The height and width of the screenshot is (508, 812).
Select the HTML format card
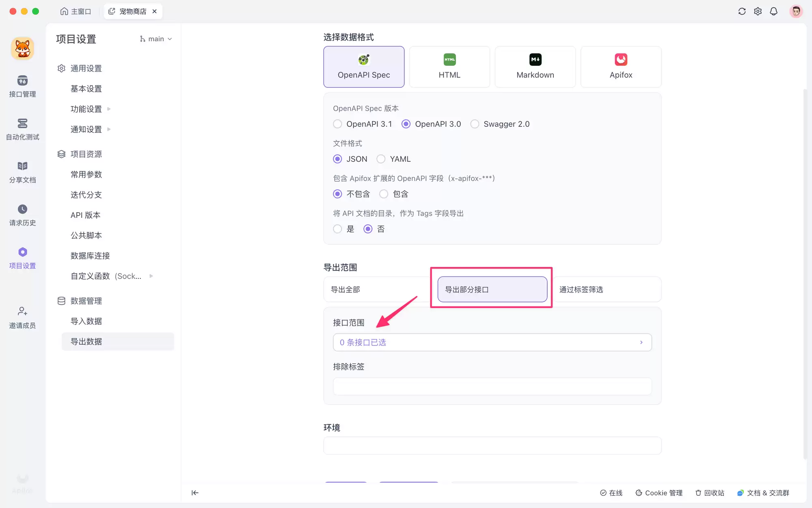tap(449, 67)
